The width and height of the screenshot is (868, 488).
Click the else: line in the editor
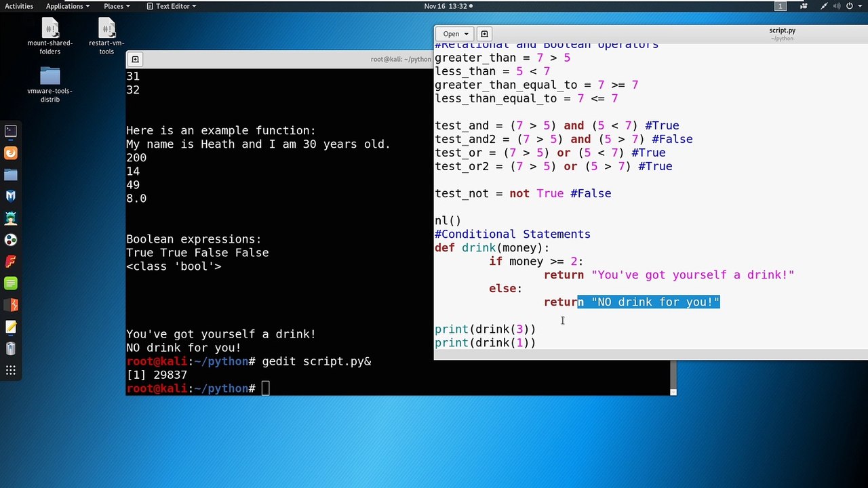pos(505,289)
